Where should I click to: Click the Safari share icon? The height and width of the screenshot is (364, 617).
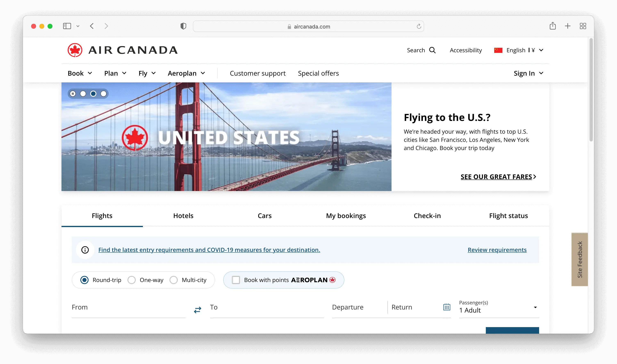click(x=552, y=26)
